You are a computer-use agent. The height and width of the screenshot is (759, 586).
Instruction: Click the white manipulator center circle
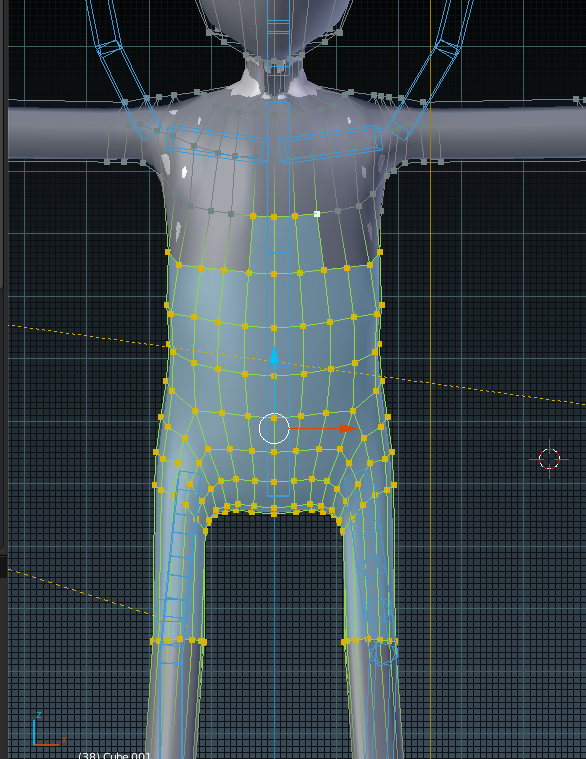274,428
